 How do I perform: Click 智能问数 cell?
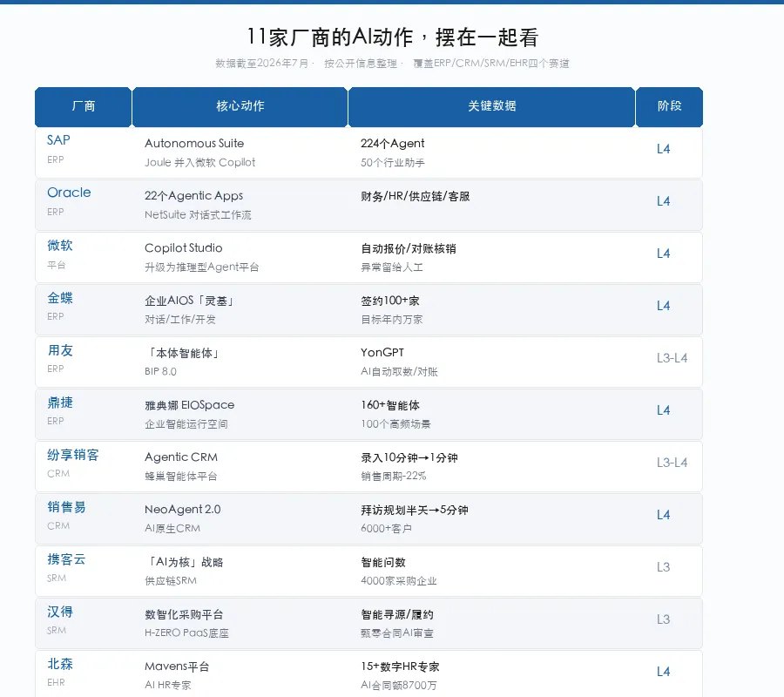(383, 563)
